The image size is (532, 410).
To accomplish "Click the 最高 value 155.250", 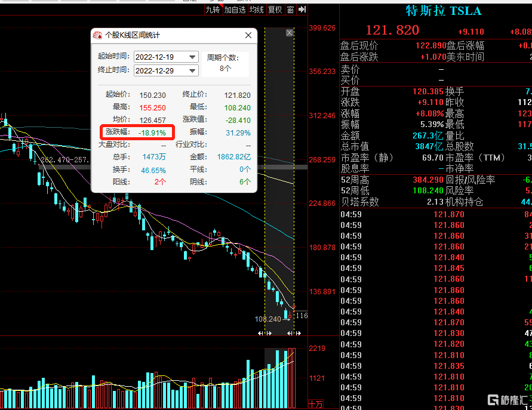I will [x=152, y=108].
